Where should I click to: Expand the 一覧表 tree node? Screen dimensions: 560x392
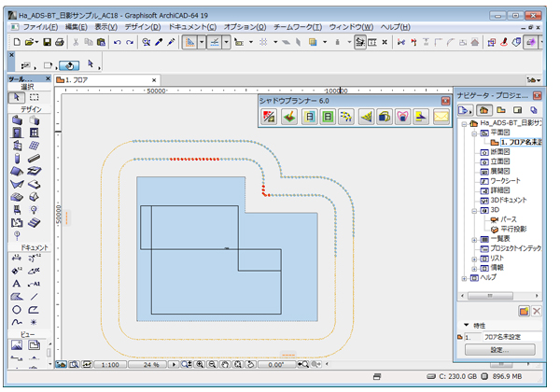tap(474, 239)
